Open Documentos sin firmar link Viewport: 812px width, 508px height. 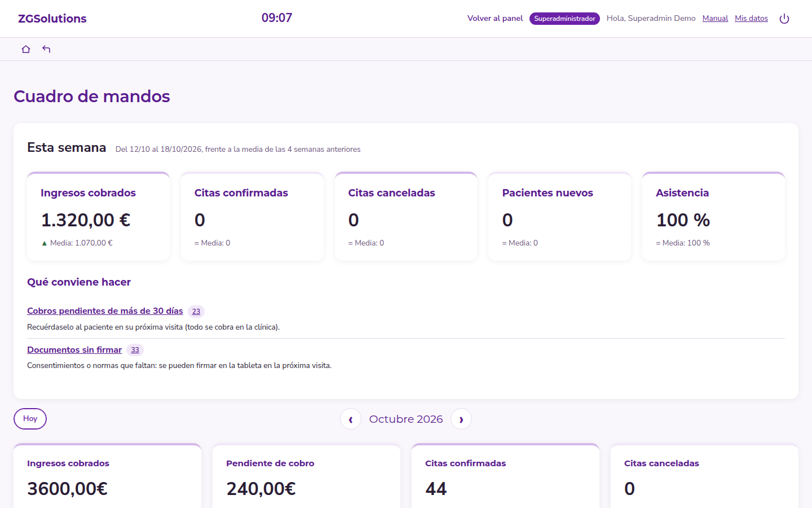click(74, 350)
